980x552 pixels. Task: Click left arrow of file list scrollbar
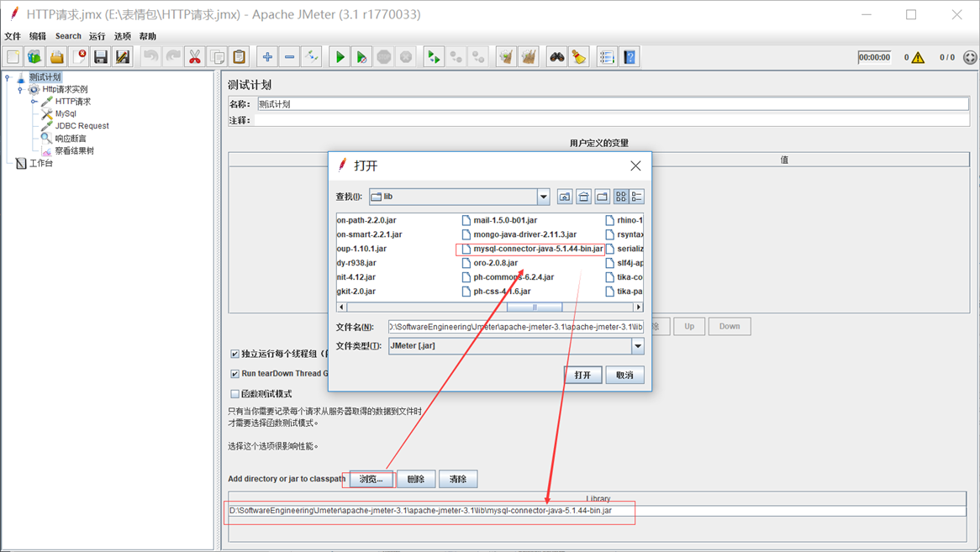point(341,308)
